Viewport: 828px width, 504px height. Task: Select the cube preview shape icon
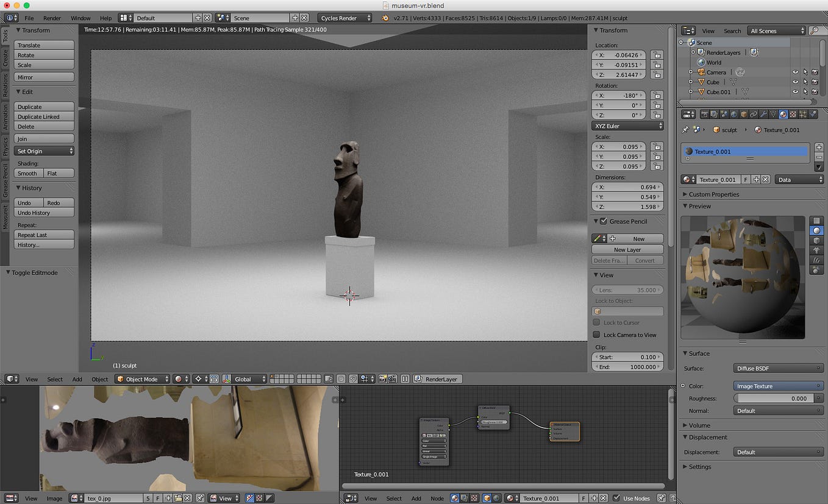click(817, 241)
